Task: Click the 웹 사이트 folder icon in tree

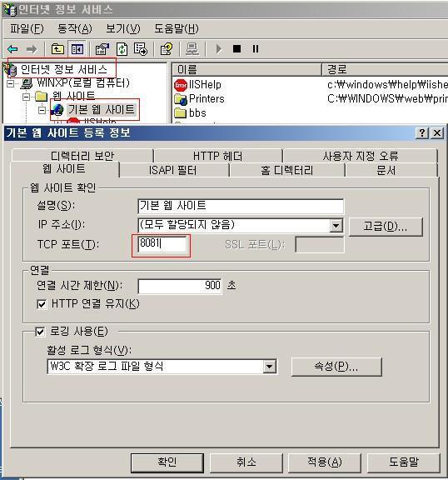Action: 41,97
